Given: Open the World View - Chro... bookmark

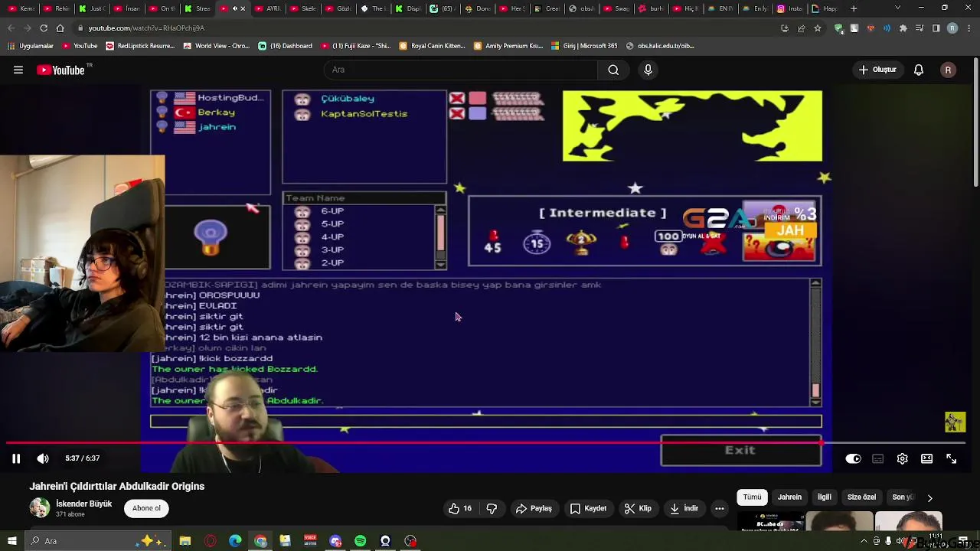Looking at the screenshot, I should click(216, 46).
